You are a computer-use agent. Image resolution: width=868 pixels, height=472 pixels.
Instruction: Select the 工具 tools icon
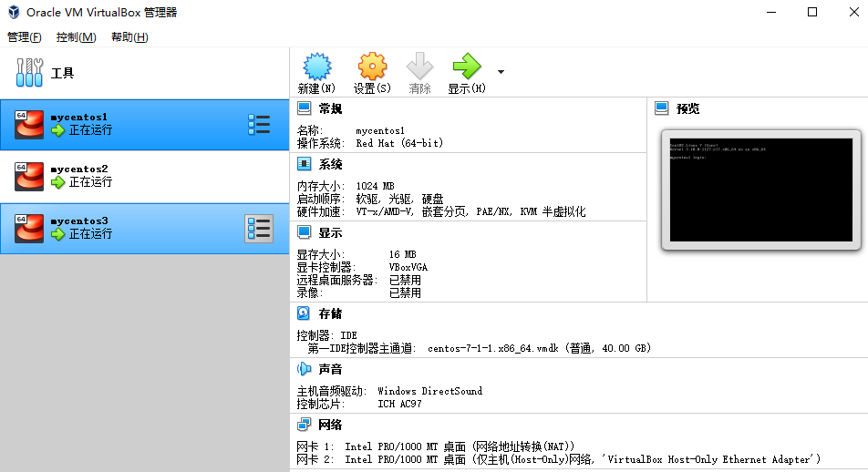pos(29,73)
